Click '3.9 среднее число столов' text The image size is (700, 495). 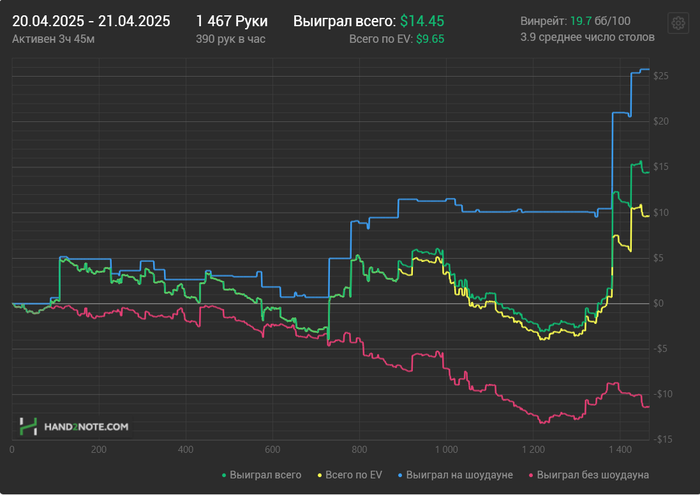pos(588,37)
